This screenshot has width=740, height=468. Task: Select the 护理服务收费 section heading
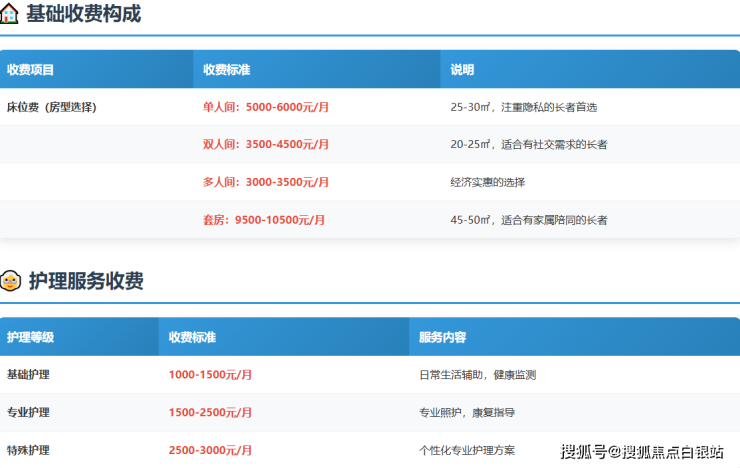pyautogui.click(x=85, y=282)
